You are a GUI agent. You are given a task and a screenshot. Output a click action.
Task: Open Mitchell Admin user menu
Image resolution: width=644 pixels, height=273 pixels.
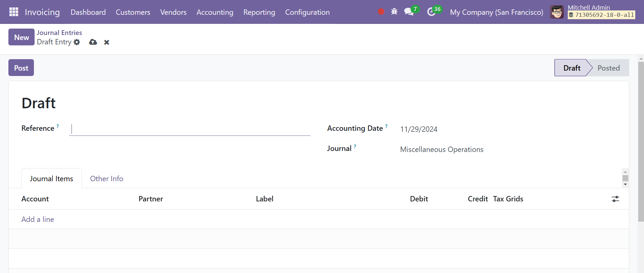click(593, 12)
